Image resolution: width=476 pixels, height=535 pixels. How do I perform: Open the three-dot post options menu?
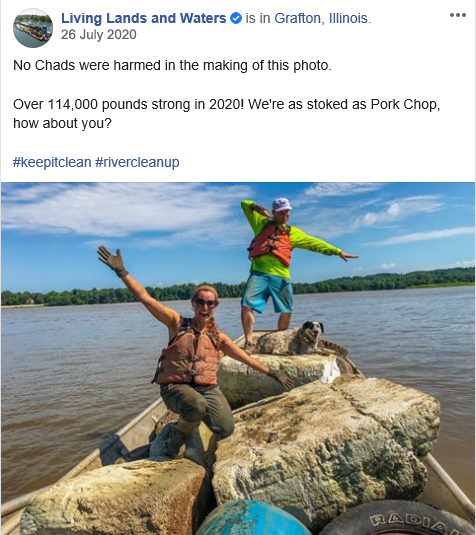[x=458, y=15]
